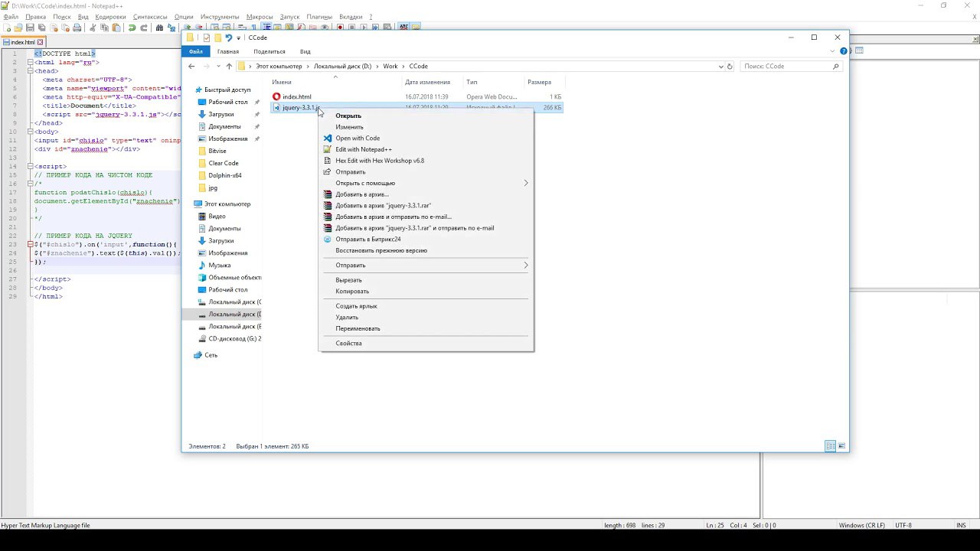Click Save All icon in Notepad++ toolbar
This screenshot has width=980, height=551.
[x=41, y=28]
